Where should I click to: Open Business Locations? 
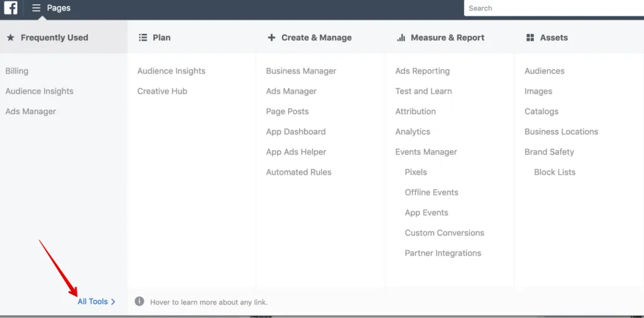click(562, 132)
